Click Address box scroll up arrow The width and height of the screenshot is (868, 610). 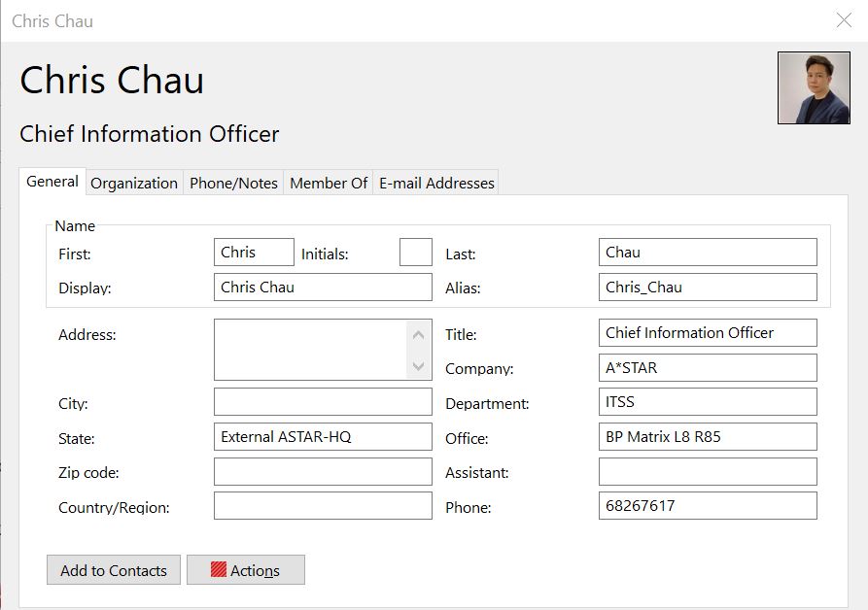419,335
